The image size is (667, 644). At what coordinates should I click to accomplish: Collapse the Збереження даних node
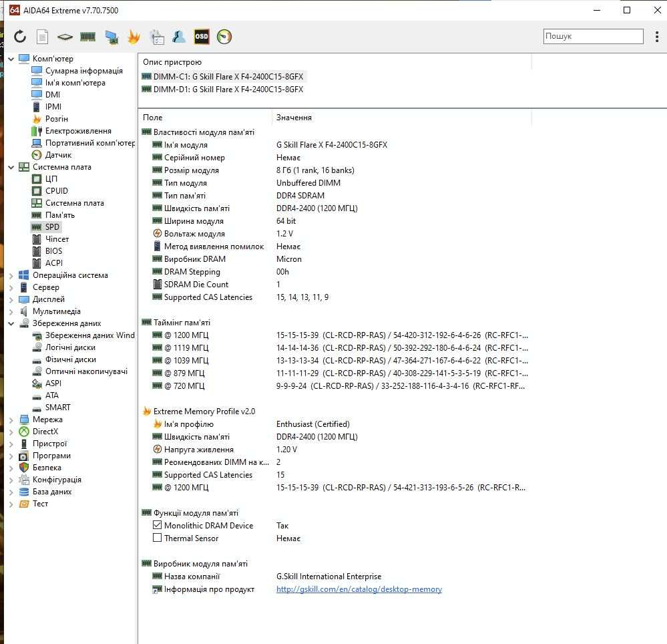pos(11,323)
